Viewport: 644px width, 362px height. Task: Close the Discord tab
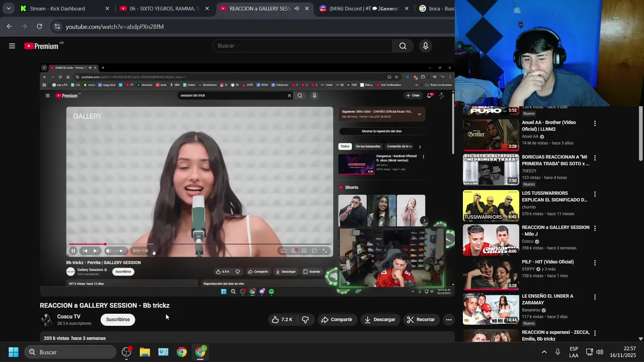click(407, 9)
